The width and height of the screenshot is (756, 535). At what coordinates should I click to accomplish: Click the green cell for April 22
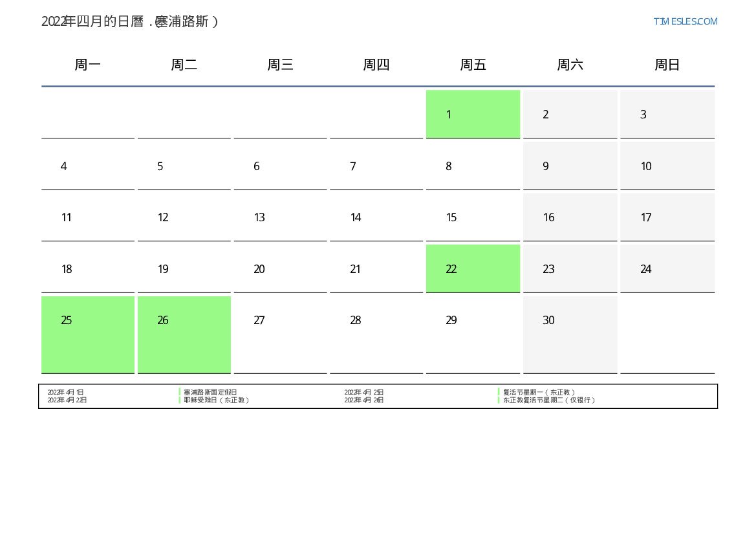click(x=473, y=268)
